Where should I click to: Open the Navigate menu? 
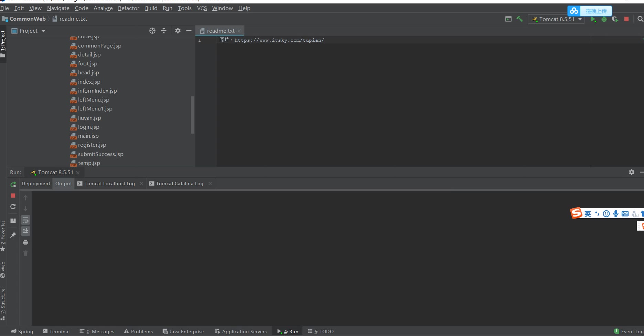pyautogui.click(x=58, y=8)
